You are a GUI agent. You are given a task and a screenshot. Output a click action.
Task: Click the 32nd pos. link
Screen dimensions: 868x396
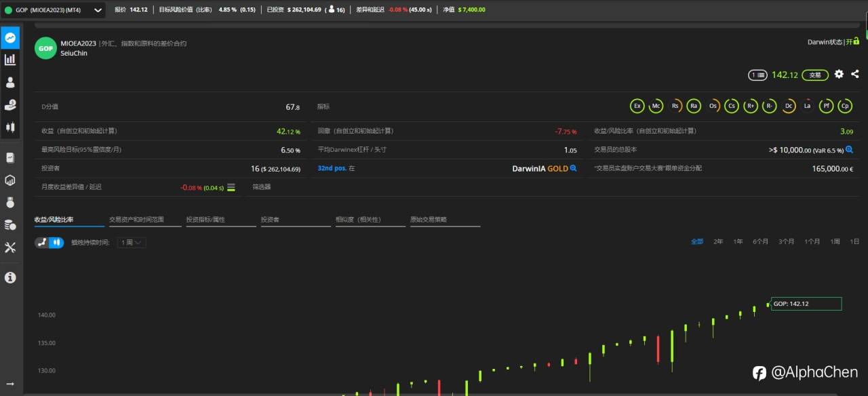point(332,168)
